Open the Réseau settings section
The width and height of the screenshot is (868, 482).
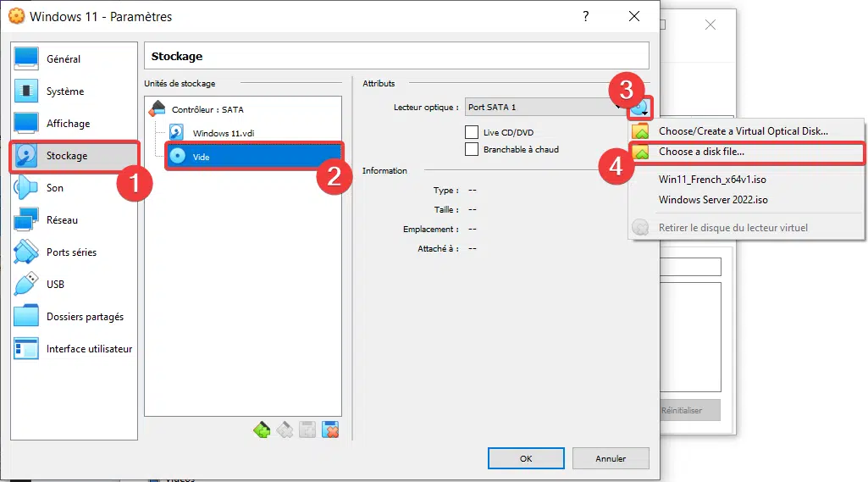[x=74, y=220]
